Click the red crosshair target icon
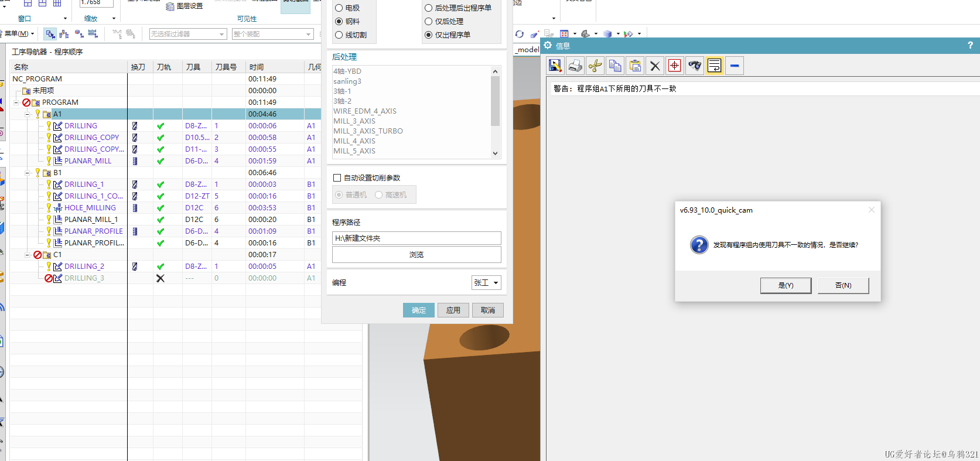Screen dimensions: 980x461 point(675,66)
